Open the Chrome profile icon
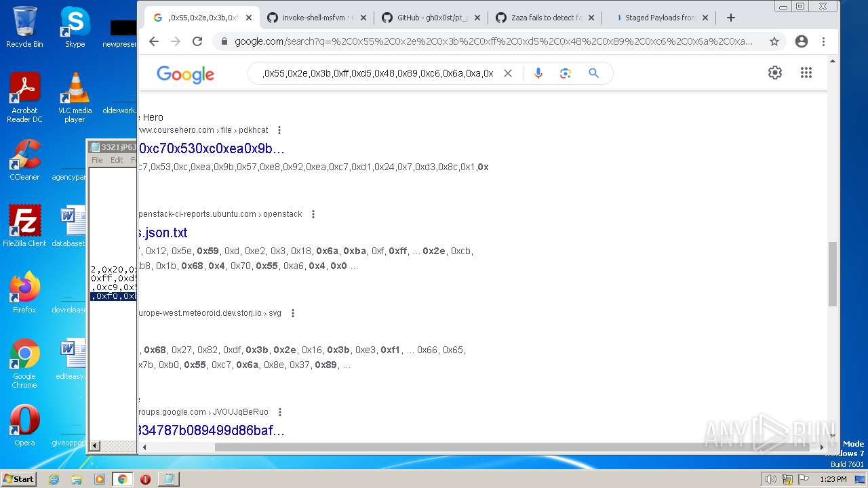 coord(802,41)
